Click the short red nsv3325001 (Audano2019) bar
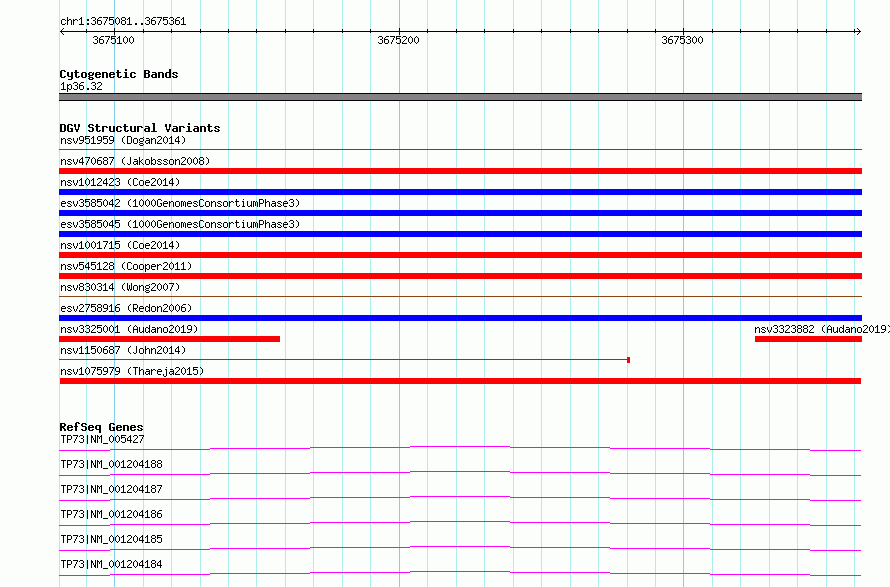Screen dimensions: 890x587 click(170, 339)
